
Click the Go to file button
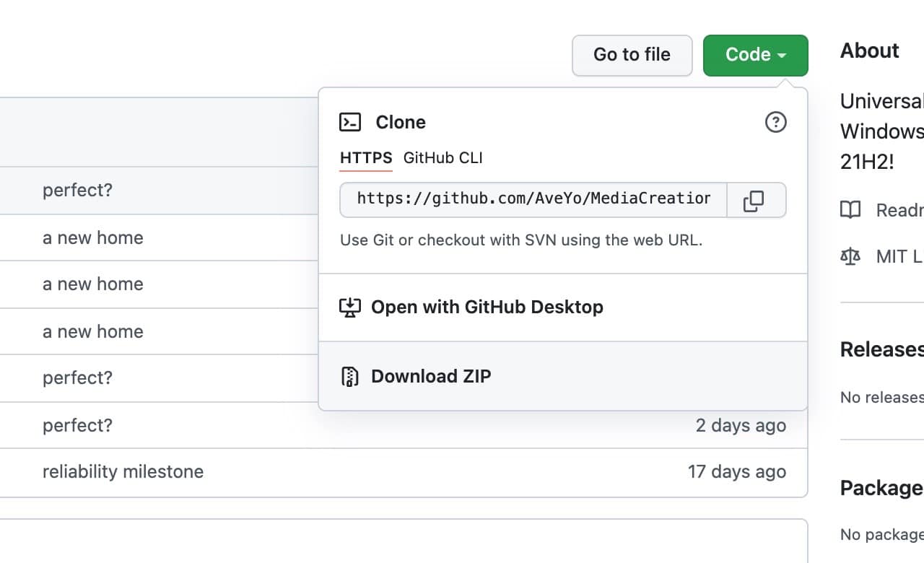(x=632, y=55)
